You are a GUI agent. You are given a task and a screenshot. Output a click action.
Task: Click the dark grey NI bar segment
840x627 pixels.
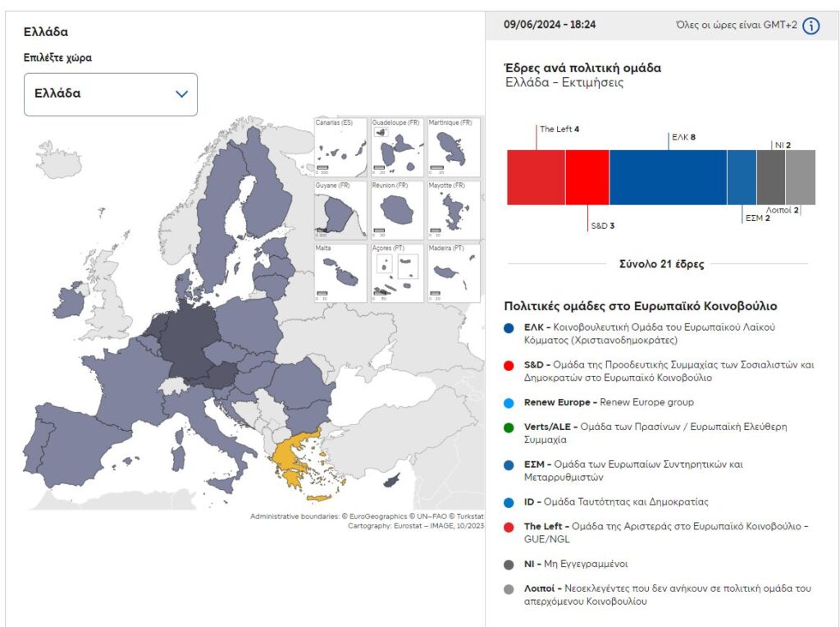(770, 177)
